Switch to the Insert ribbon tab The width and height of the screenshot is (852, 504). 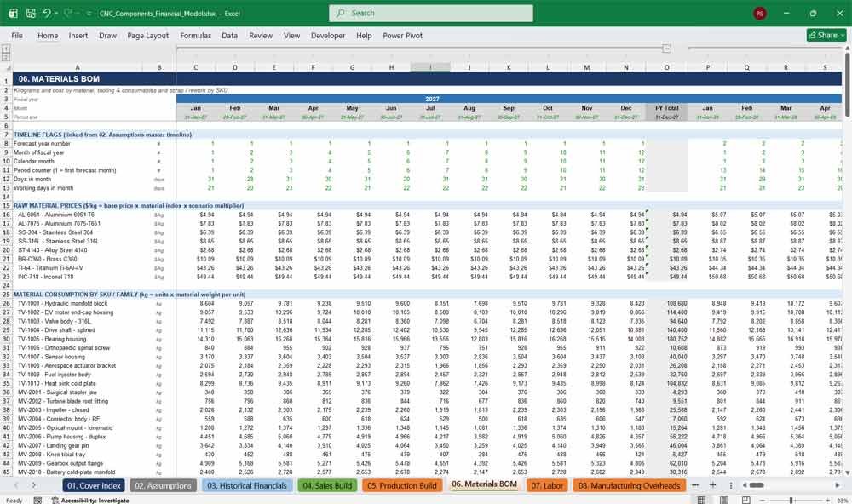(78, 35)
